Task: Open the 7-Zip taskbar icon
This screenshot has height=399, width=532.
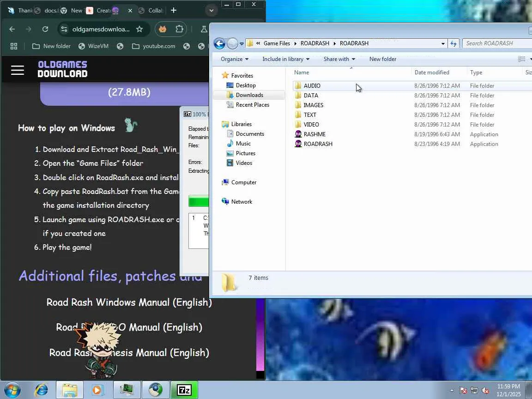Action: [x=184, y=390]
